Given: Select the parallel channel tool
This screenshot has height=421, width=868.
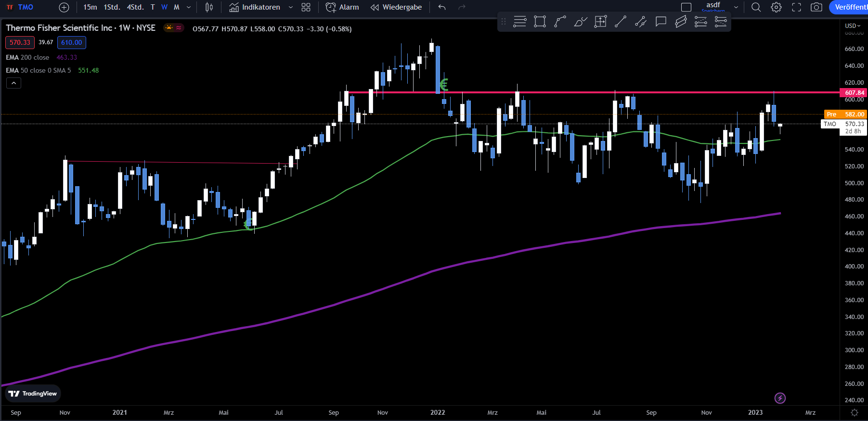Looking at the screenshot, I should 681,22.
